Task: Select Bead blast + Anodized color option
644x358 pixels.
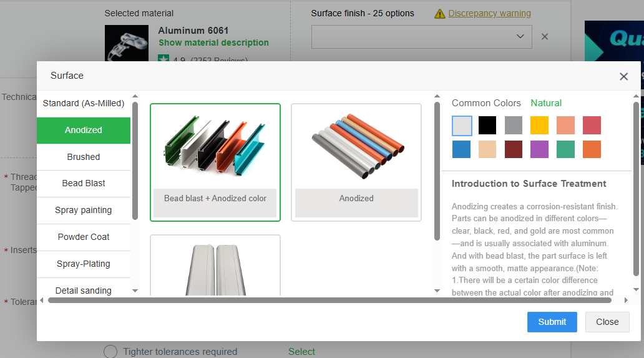Action: (215, 162)
